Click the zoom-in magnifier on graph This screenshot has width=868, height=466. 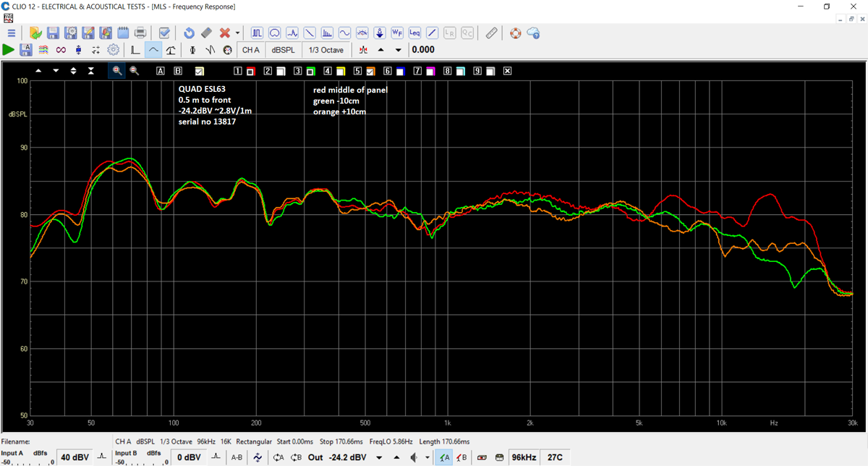click(x=116, y=71)
